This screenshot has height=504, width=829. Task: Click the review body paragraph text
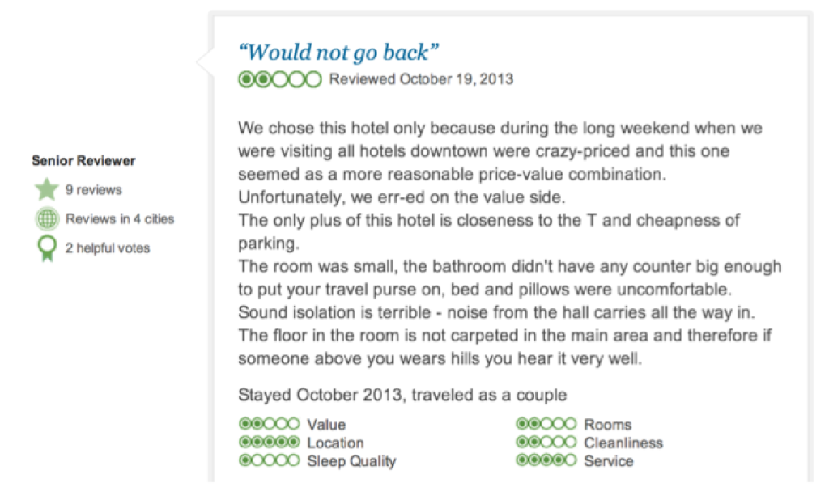tap(510, 243)
